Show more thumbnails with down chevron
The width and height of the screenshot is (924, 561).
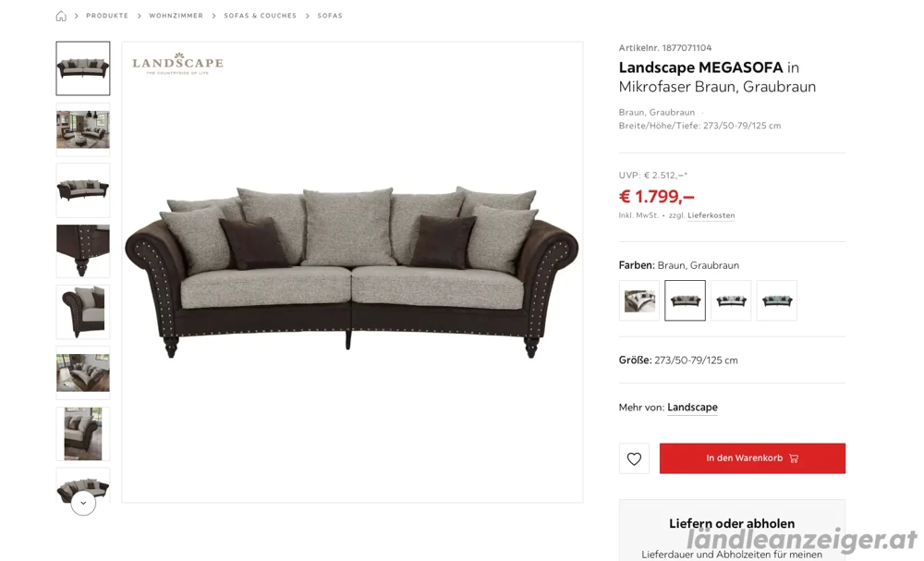[x=83, y=503]
